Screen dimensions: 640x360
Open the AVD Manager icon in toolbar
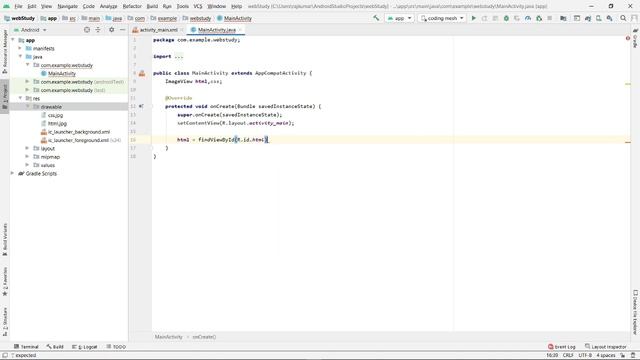(599, 18)
